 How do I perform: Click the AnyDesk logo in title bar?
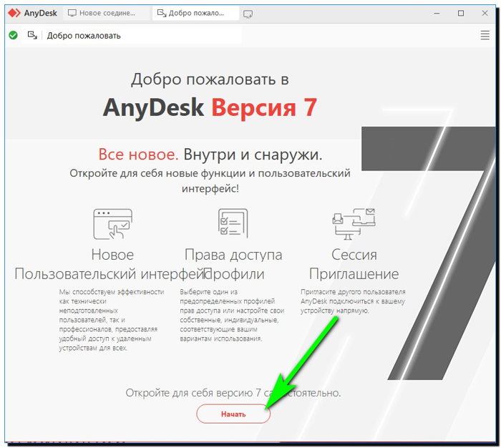pos(14,13)
